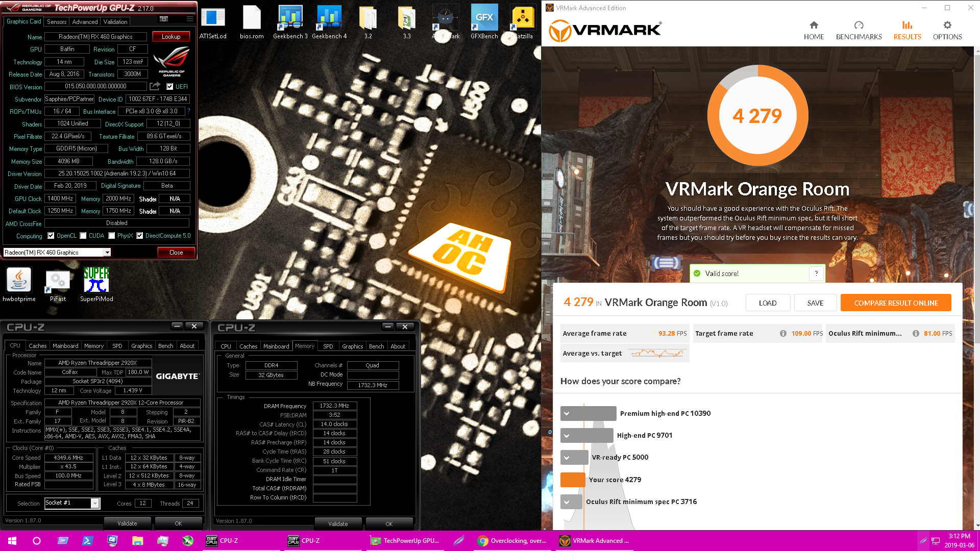
Task: Open Graphics tab in right CPU-Z window
Action: tap(353, 346)
